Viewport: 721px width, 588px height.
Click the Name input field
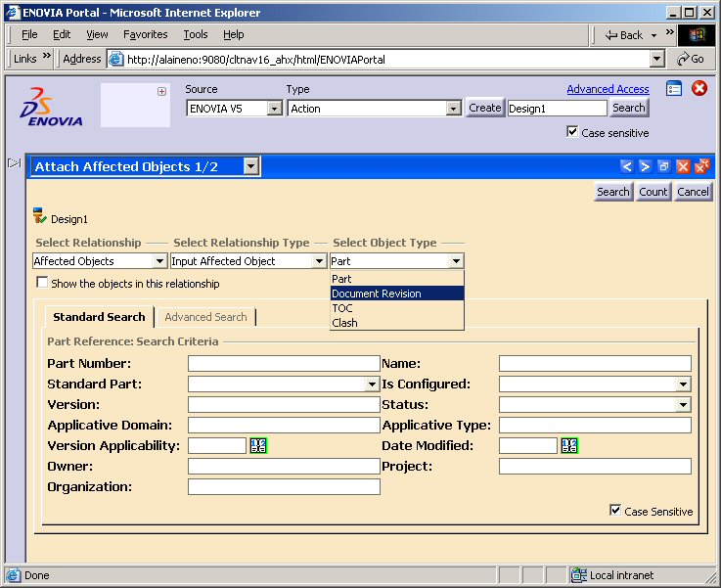point(595,363)
